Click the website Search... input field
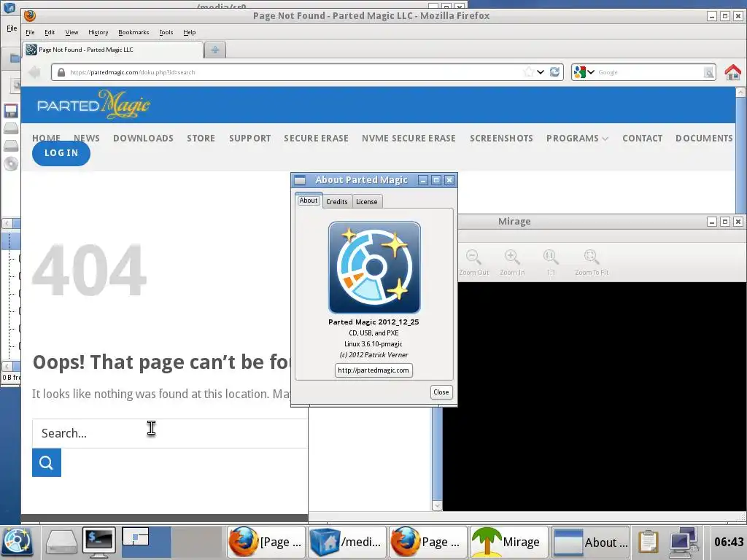 click(169, 433)
